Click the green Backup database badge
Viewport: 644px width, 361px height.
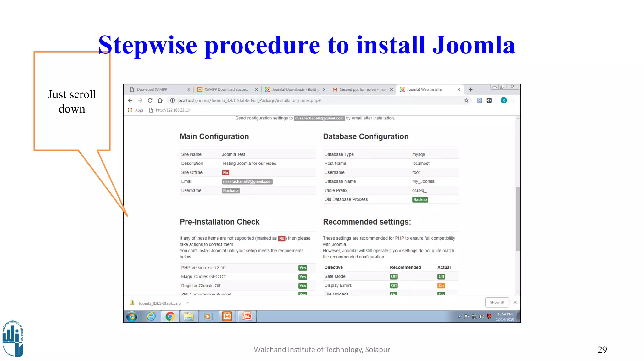pos(420,200)
